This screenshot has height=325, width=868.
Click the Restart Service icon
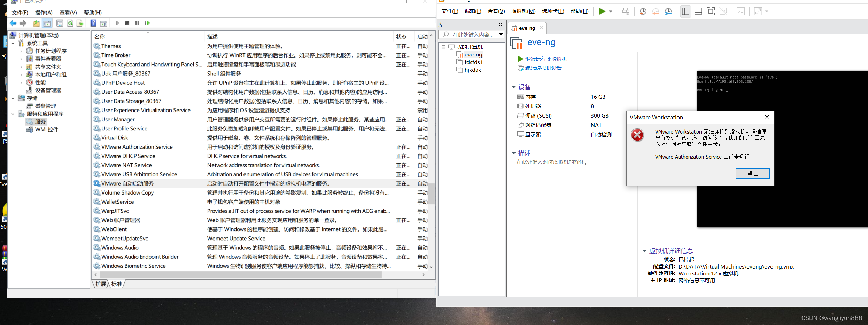(147, 23)
